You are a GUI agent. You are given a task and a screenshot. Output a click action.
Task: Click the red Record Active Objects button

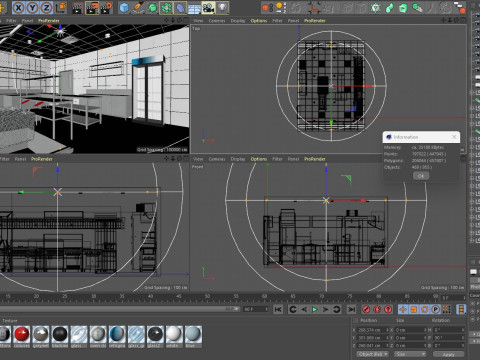click(366, 309)
